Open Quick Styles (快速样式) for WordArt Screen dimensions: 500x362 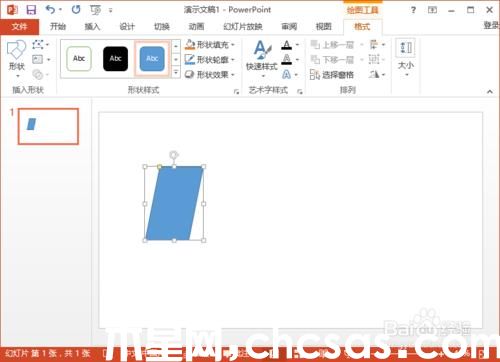click(x=262, y=59)
